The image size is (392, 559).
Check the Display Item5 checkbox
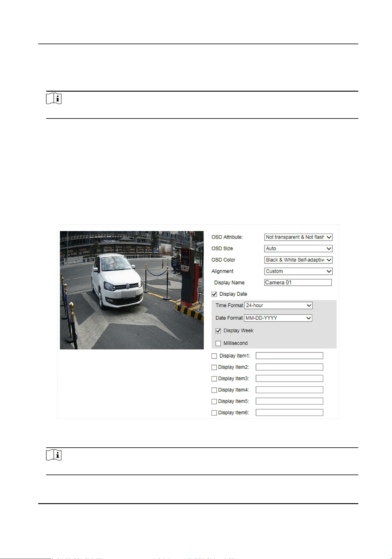[214, 401]
